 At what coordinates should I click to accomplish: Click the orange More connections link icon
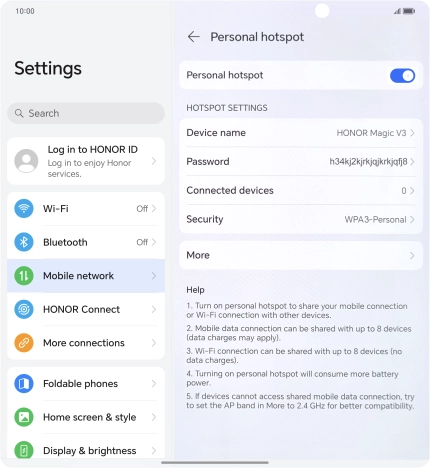pyautogui.click(x=24, y=343)
